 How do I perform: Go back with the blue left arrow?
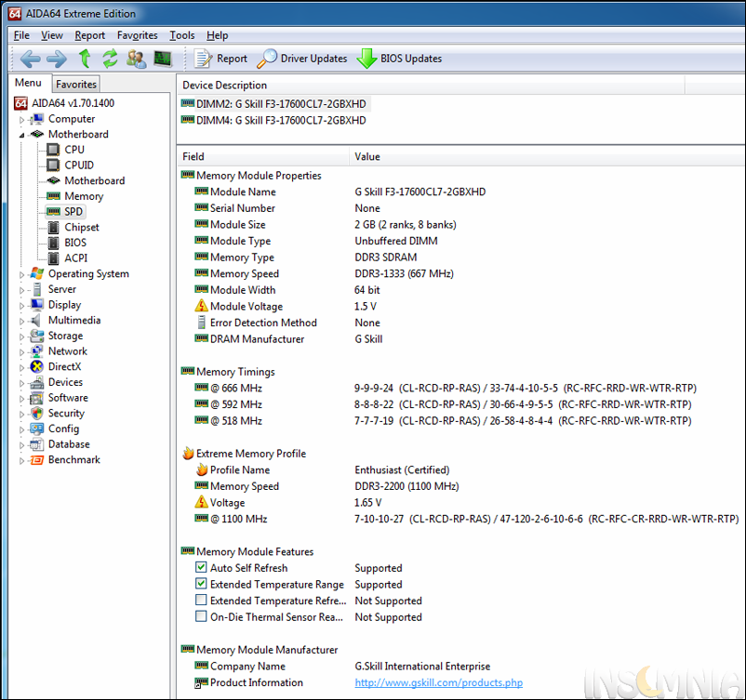pos(30,59)
